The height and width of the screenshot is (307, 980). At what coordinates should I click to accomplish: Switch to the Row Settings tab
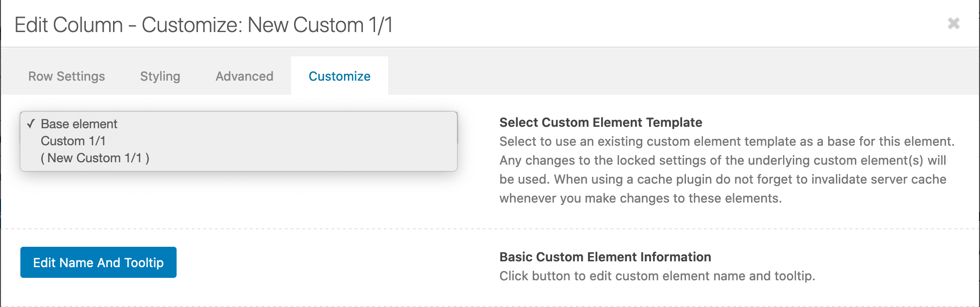(x=66, y=76)
